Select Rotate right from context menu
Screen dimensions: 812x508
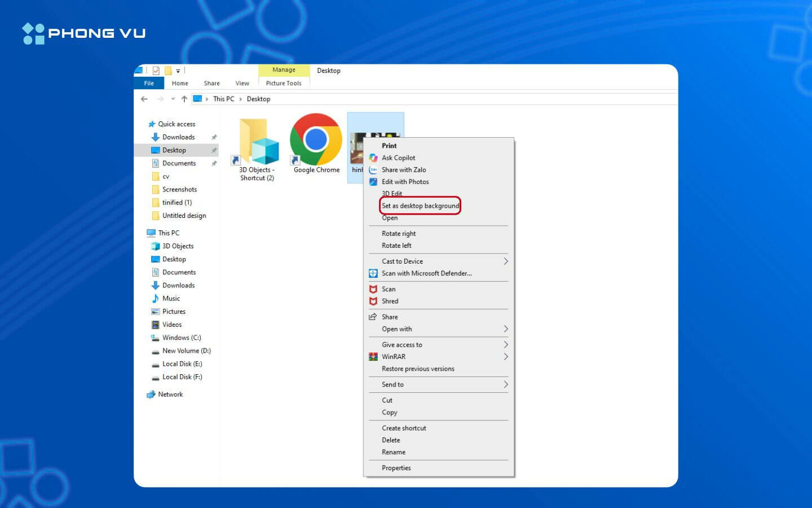[399, 234]
